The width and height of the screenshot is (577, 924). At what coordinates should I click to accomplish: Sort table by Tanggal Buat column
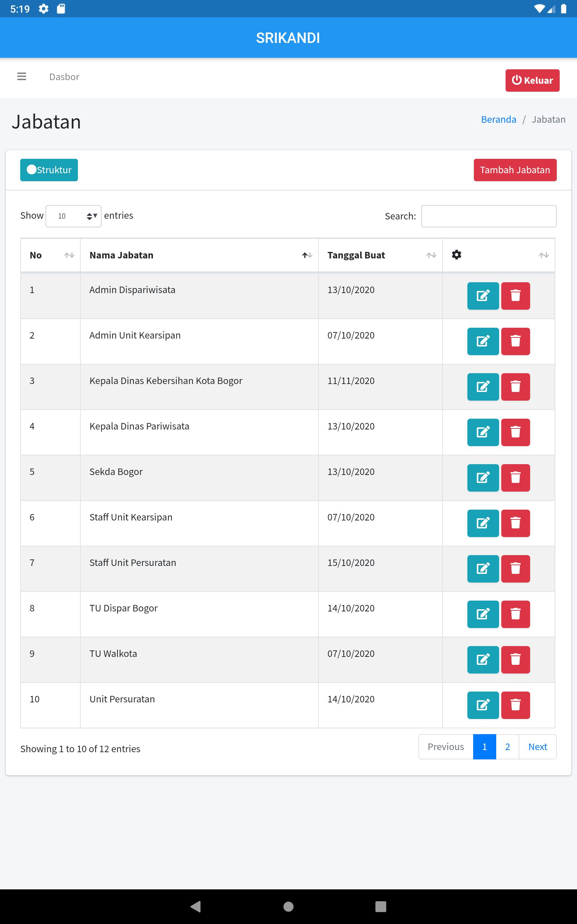click(x=380, y=255)
